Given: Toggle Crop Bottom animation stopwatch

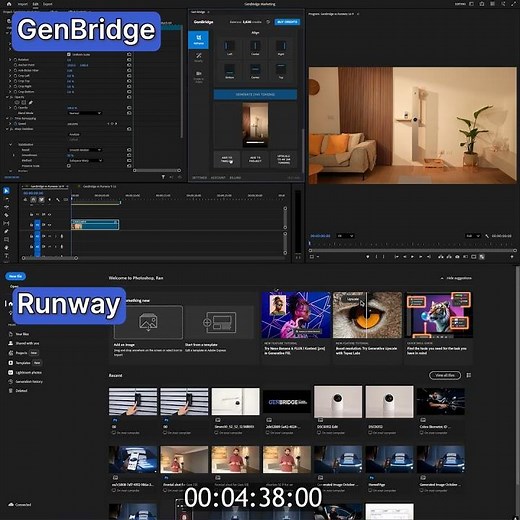Looking at the screenshot, I should pyautogui.click(x=15, y=92).
